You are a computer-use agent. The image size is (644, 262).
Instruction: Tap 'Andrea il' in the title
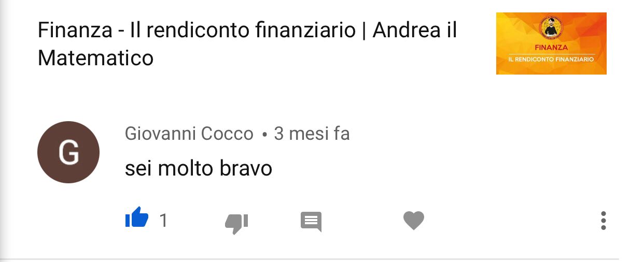415,31
